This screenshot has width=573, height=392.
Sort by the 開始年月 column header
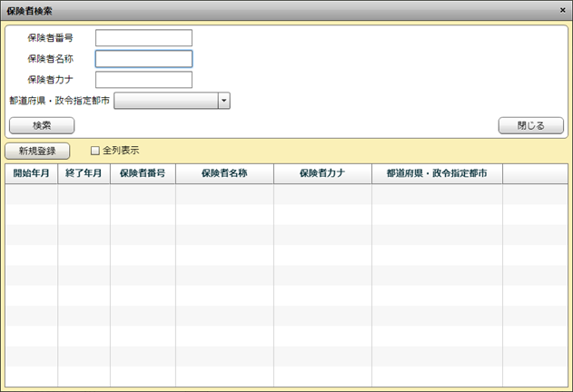[x=32, y=173]
